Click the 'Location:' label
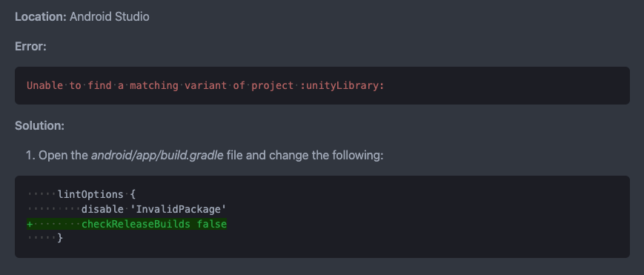644x275 pixels. click(x=41, y=17)
